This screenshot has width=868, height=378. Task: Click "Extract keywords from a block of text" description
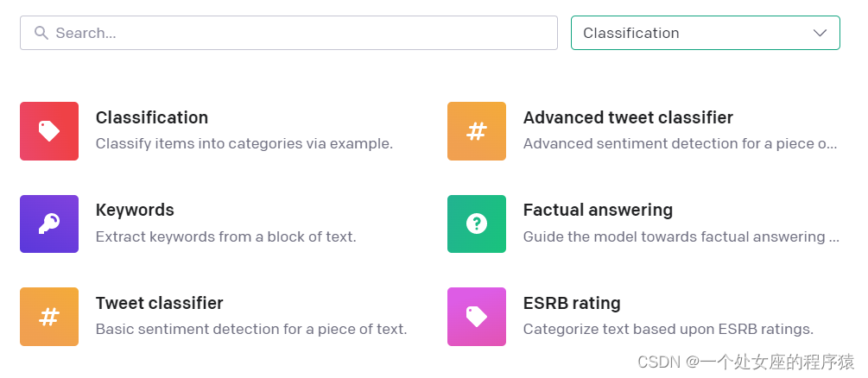coord(225,236)
